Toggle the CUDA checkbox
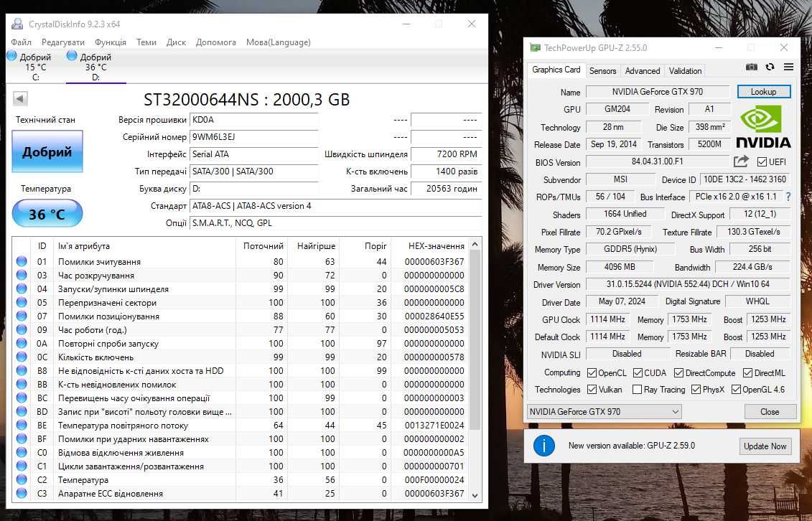Screen dimensions: 812x521 638,373
